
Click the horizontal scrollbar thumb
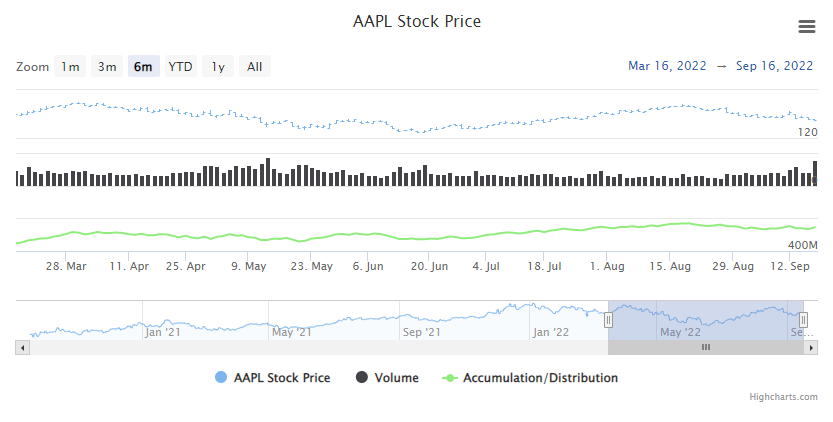coord(705,347)
